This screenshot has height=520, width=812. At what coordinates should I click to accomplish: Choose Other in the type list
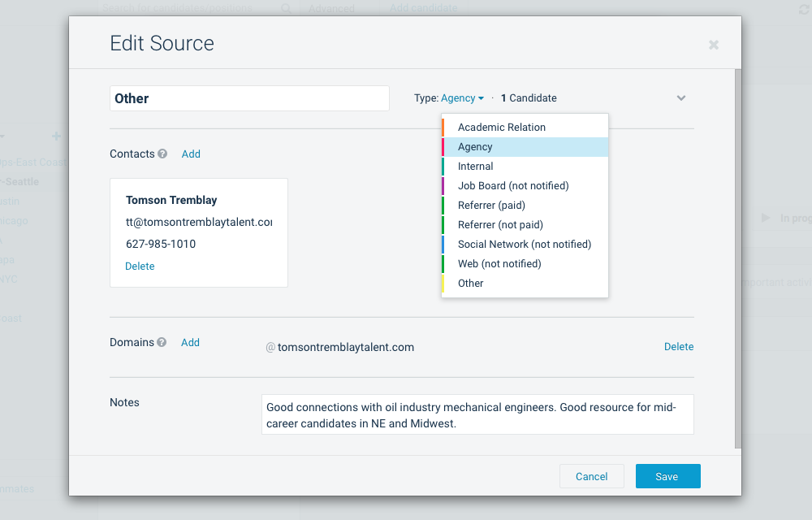pyautogui.click(x=470, y=284)
